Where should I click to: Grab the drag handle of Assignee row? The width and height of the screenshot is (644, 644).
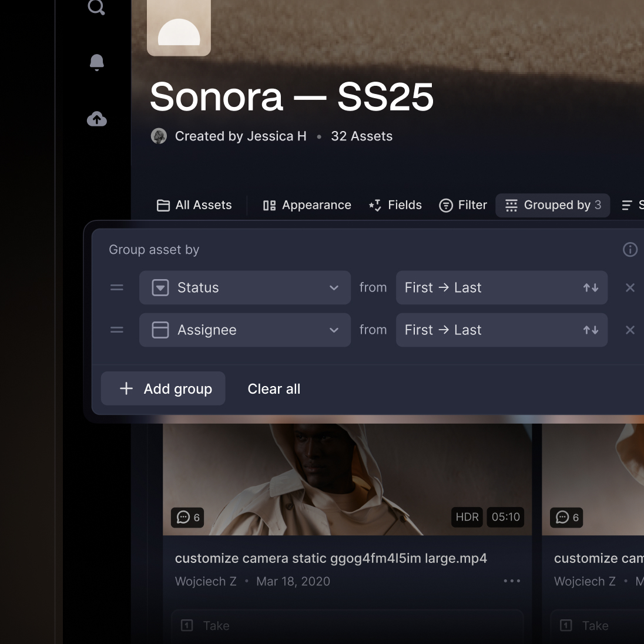tap(117, 330)
